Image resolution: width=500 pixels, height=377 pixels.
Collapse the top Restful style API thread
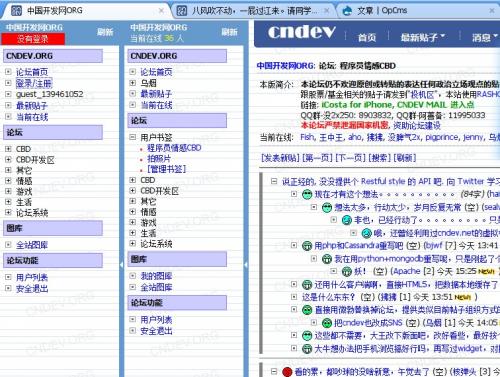click(274, 181)
